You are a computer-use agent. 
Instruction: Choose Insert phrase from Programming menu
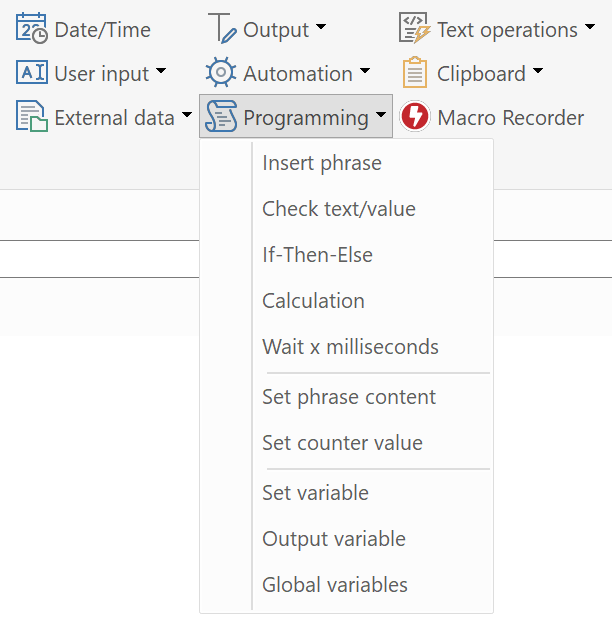click(347, 163)
